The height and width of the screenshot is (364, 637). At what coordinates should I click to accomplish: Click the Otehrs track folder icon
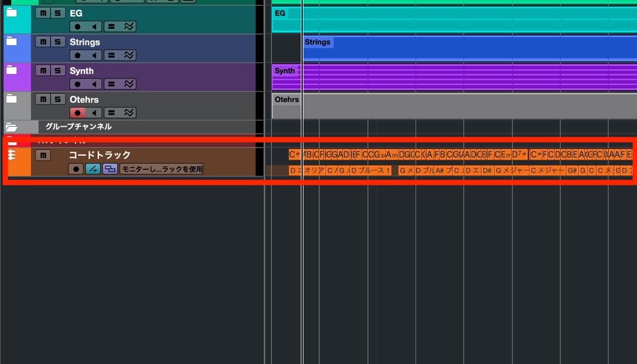pos(12,99)
